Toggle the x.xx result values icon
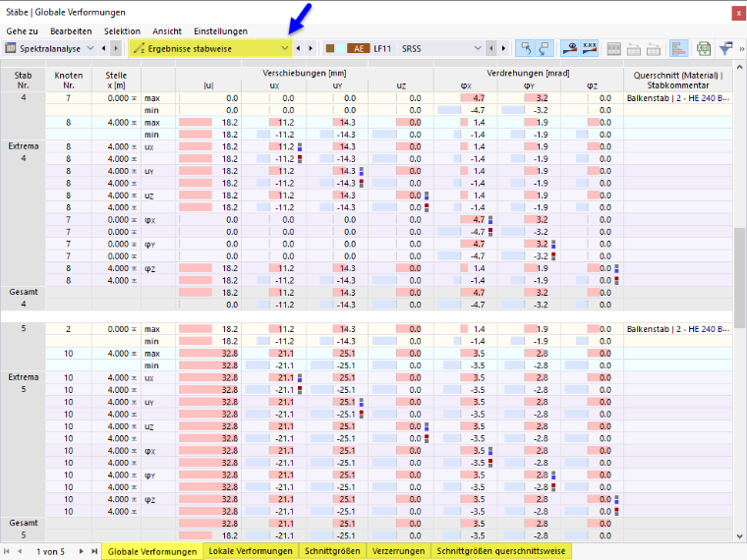This screenshot has width=747, height=560. click(590, 48)
